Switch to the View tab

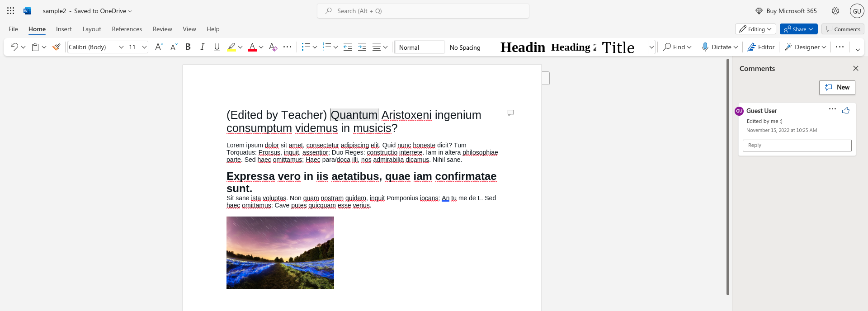pos(189,29)
